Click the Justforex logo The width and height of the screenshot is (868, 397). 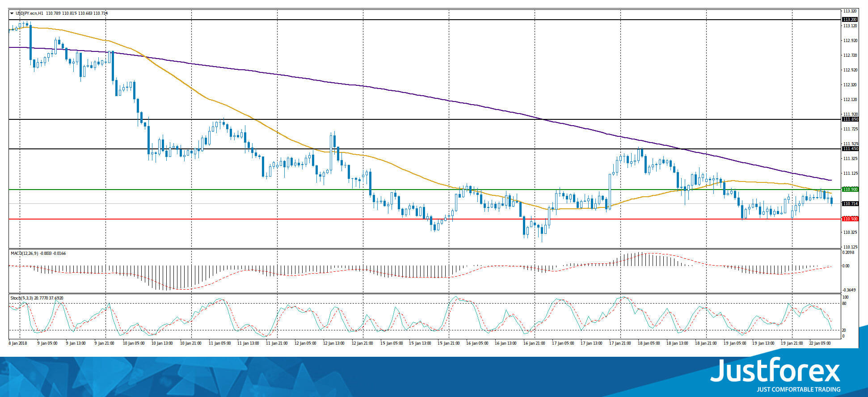775,375
